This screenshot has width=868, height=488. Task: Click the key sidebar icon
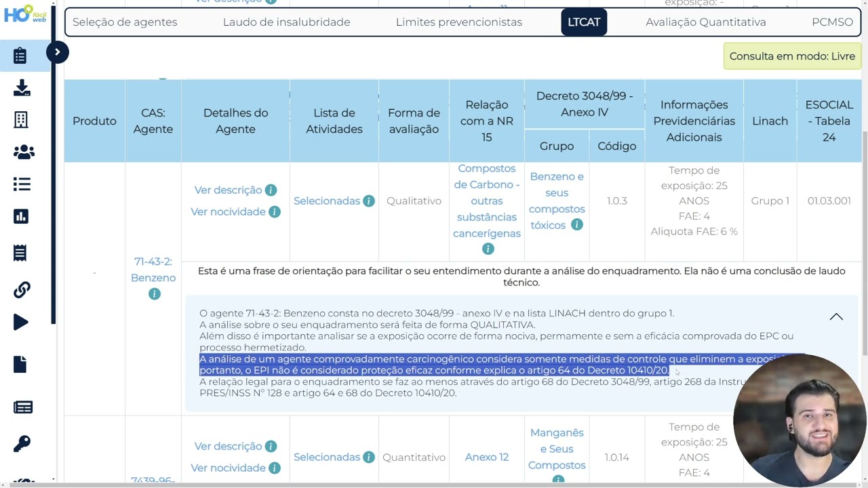(x=22, y=444)
